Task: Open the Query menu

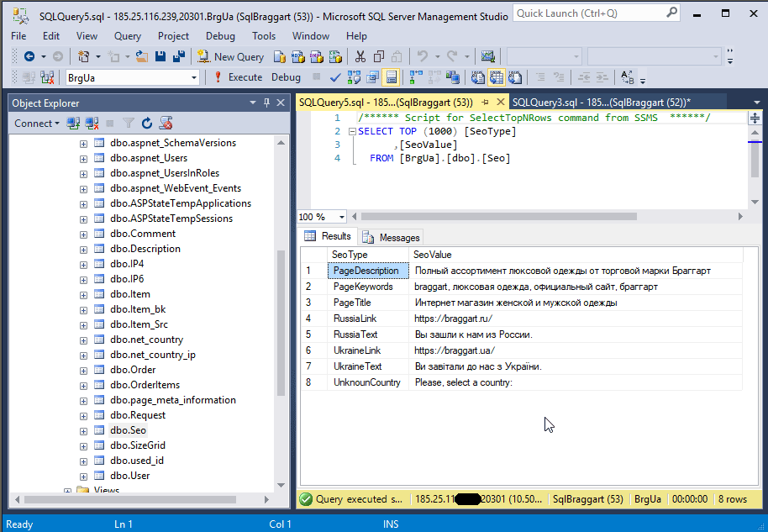Action: pos(128,36)
